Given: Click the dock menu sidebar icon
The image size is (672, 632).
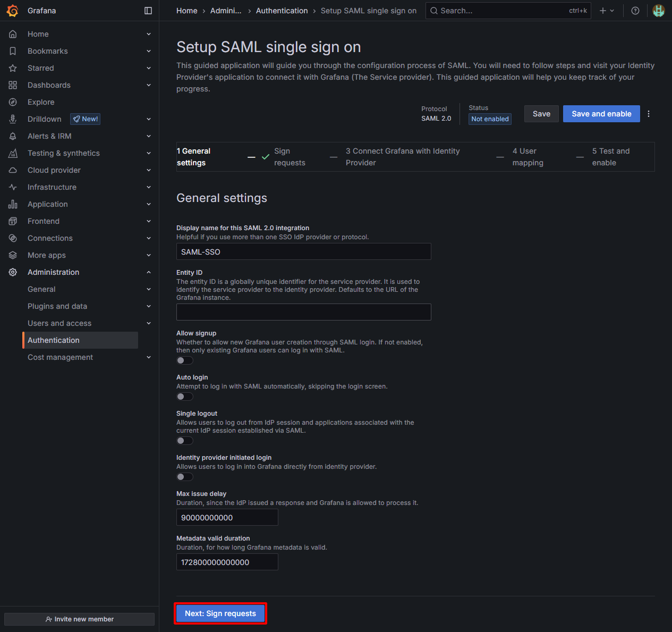Looking at the screenshot, I should (x=148, y=11).
